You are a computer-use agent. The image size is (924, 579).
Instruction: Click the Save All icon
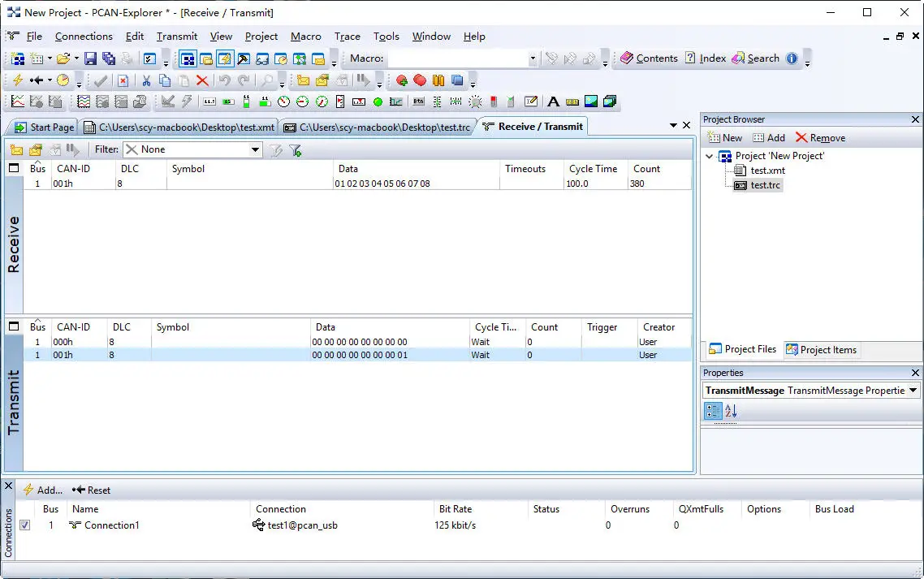(x=109, y=58)
